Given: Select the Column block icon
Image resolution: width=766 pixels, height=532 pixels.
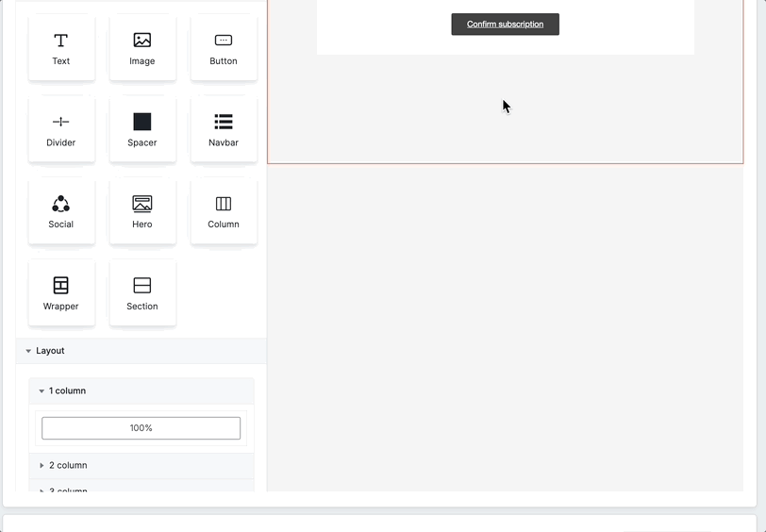Looking at the screenshot, I should click(224, 204).
